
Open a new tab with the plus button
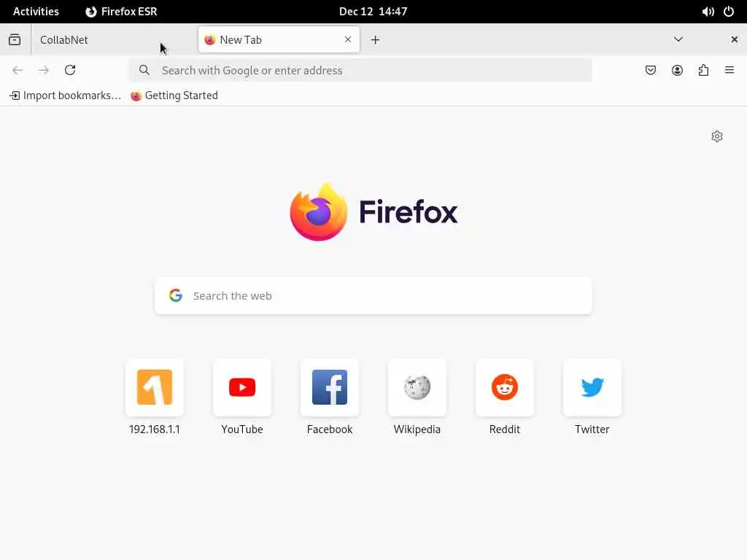coord(376,40)
